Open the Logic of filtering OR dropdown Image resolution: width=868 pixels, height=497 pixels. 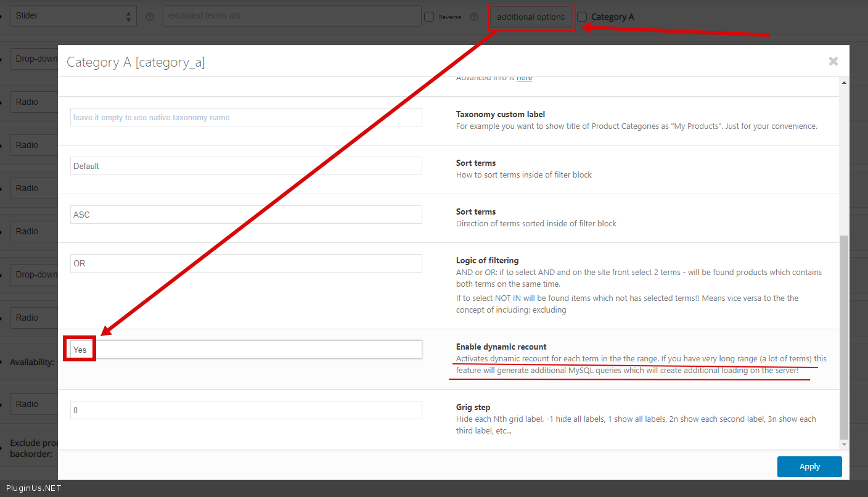pos(246,263)
